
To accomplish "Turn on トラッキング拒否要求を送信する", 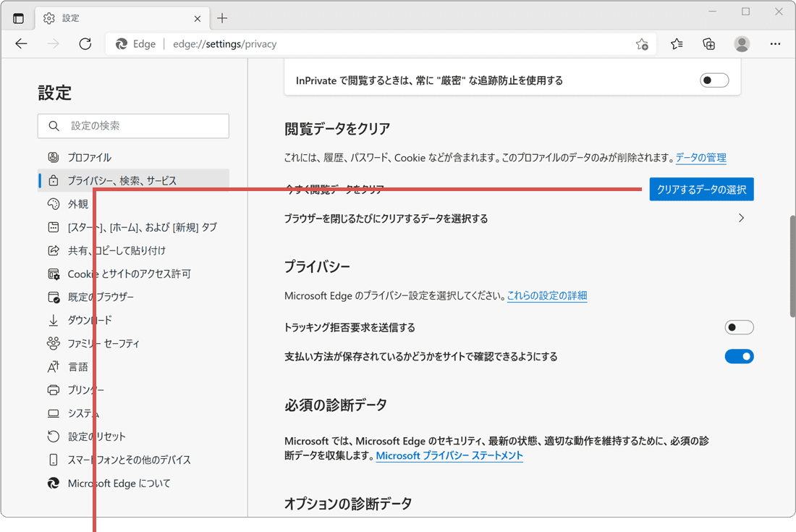I will coord(739,327).
